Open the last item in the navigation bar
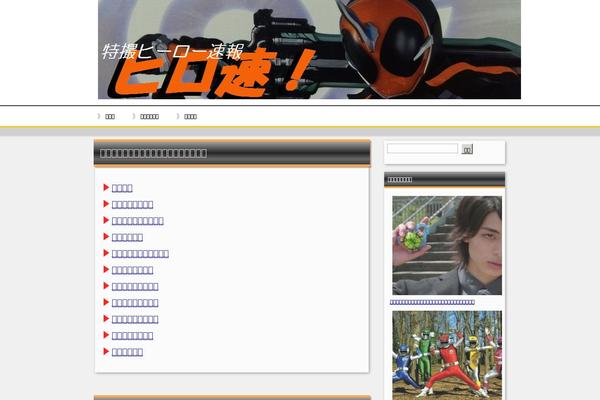600x400 pixels. [190, 117]
